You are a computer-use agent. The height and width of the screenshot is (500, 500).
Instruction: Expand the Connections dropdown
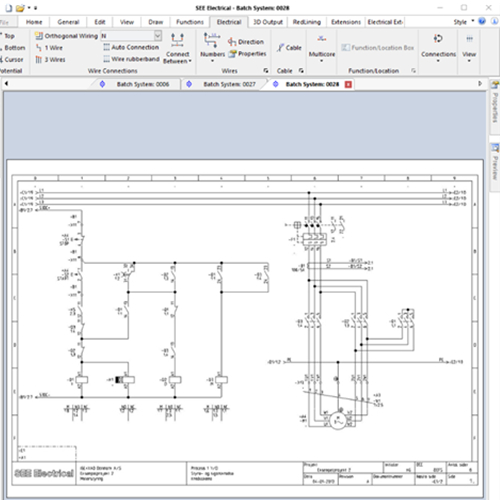(438, 48)
